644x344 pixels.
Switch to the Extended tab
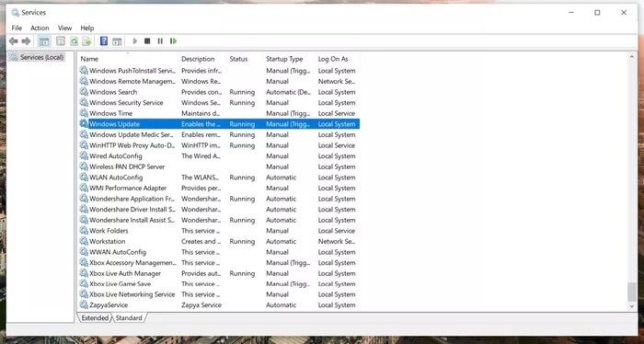point(95,317)
